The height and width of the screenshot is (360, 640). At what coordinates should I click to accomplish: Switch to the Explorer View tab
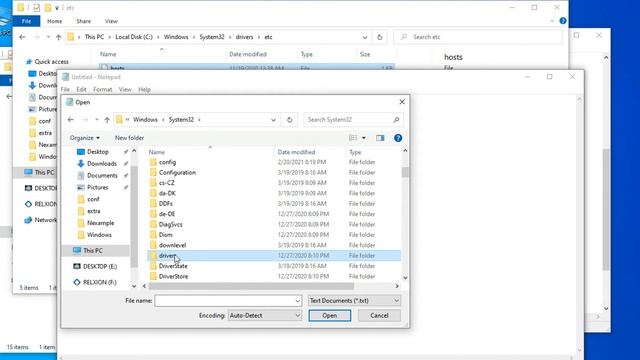[x=111, y=21]
